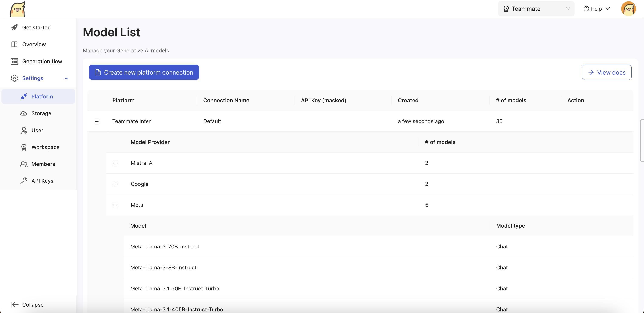Viewport: 644px width, 313px height.
Task: Click the people icon beside Members
Action: [24, 164]
